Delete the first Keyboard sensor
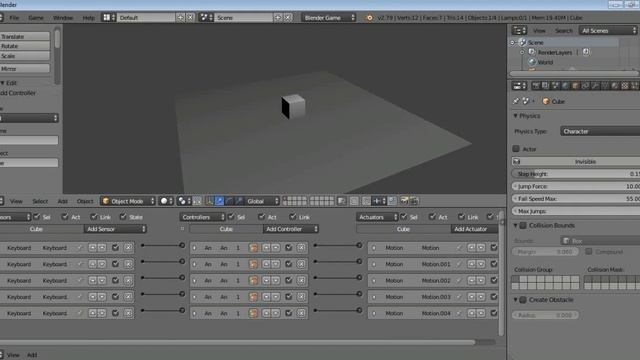The image size is (640, 360). [x=128, y=248]
